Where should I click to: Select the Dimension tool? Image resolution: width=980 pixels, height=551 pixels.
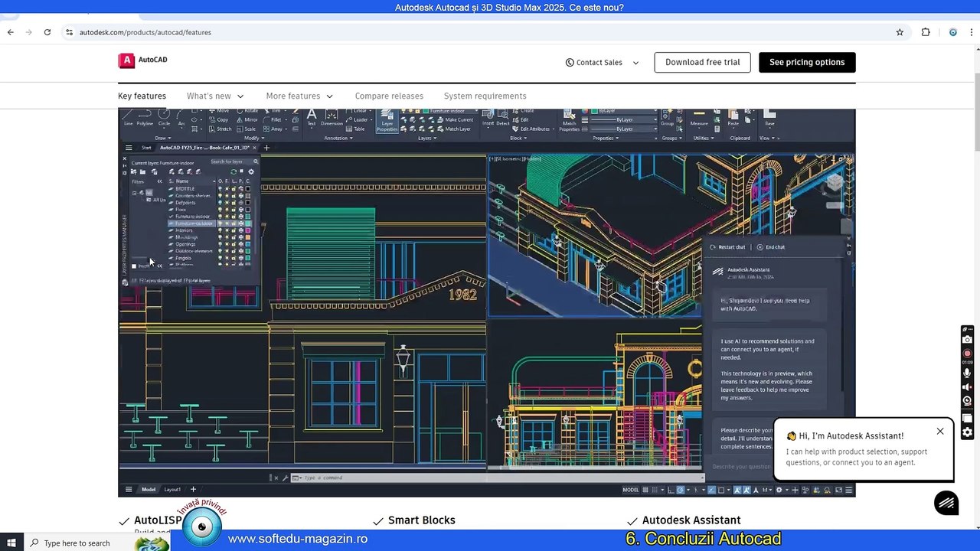click(332, 117)
